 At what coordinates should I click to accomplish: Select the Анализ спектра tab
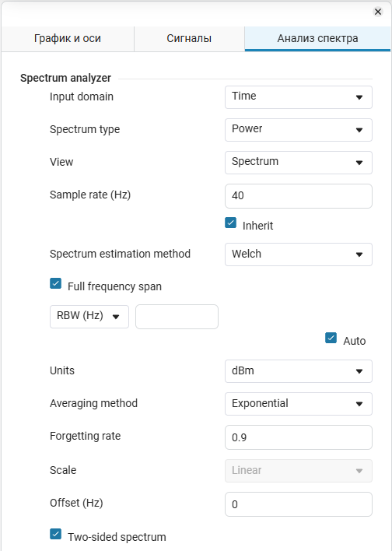click(317, 38)
